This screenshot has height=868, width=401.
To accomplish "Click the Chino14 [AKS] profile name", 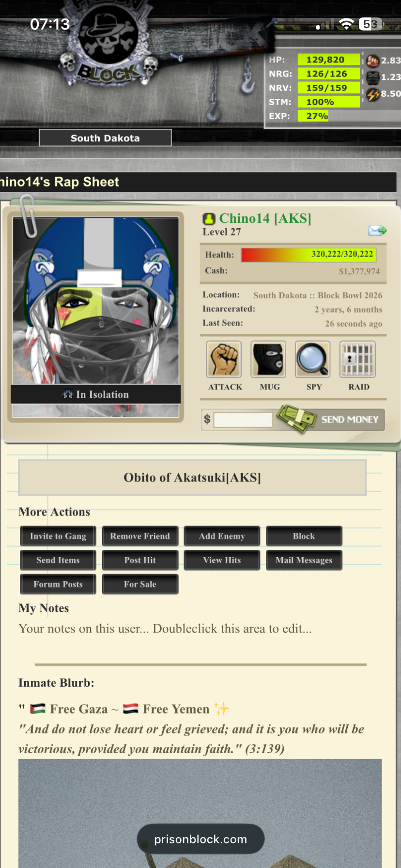I will [x=265, y=218].
